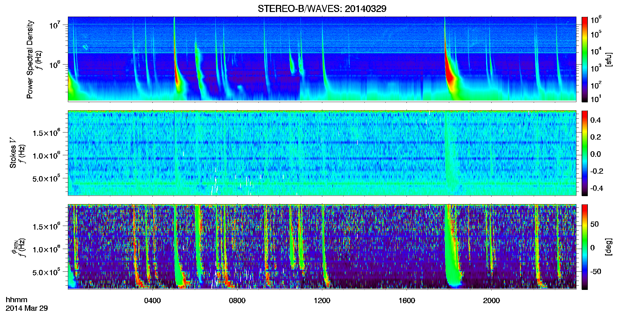Click the -0.4 Stokes colorbar label
This screenshot has width=644, height=332.
click(x=596, y=188)
